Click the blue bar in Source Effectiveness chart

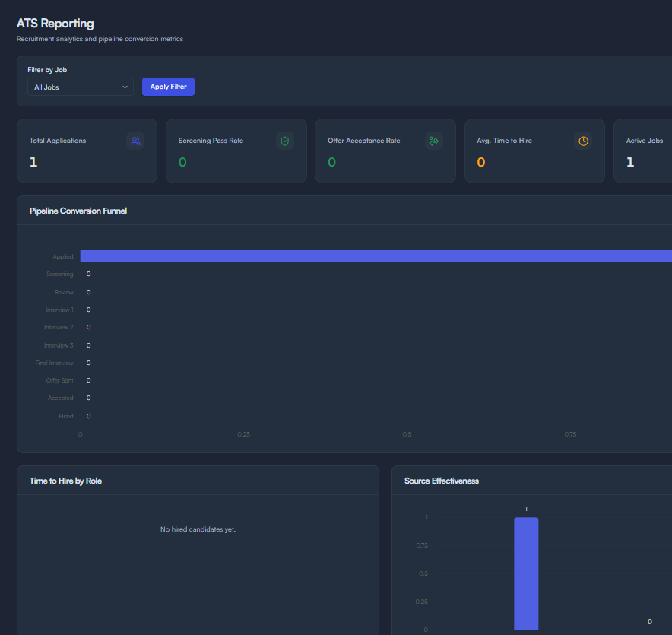[x=526, y=573]
